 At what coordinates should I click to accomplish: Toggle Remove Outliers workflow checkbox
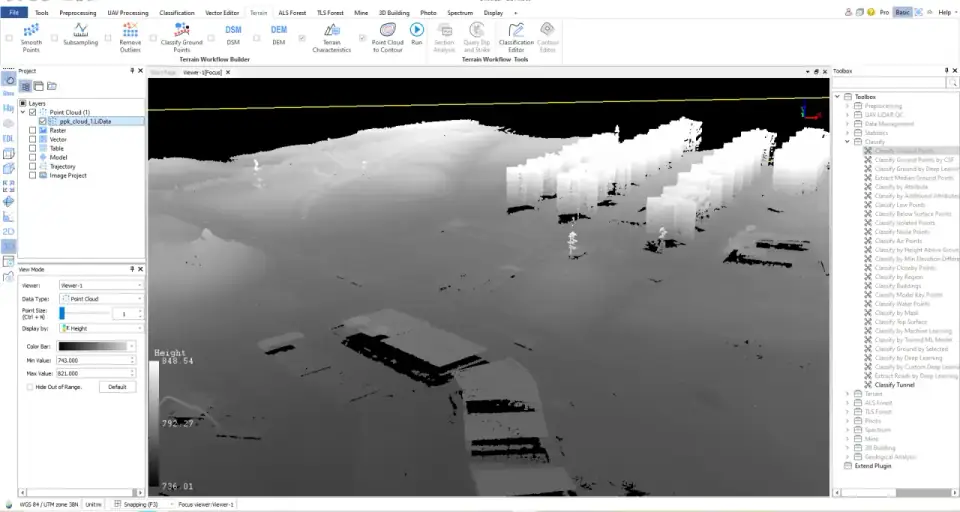coord(108,38)
